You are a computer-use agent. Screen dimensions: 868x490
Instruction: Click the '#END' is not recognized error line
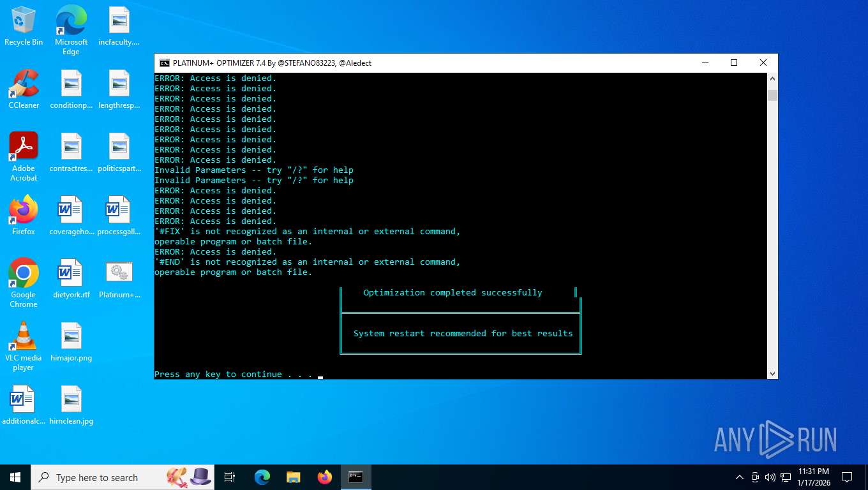(x=308, y=262)
